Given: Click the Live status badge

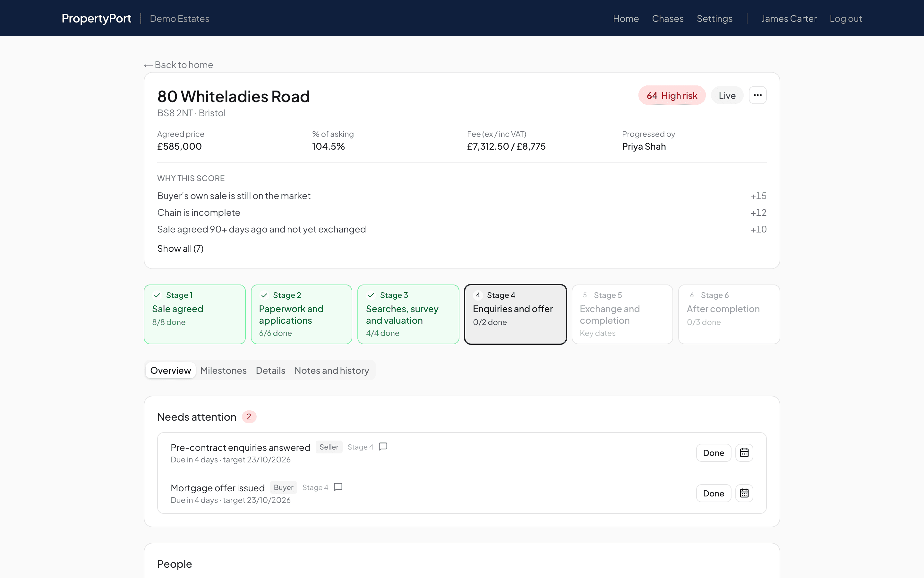Looking at the screenshot, I should pos(727,95).
